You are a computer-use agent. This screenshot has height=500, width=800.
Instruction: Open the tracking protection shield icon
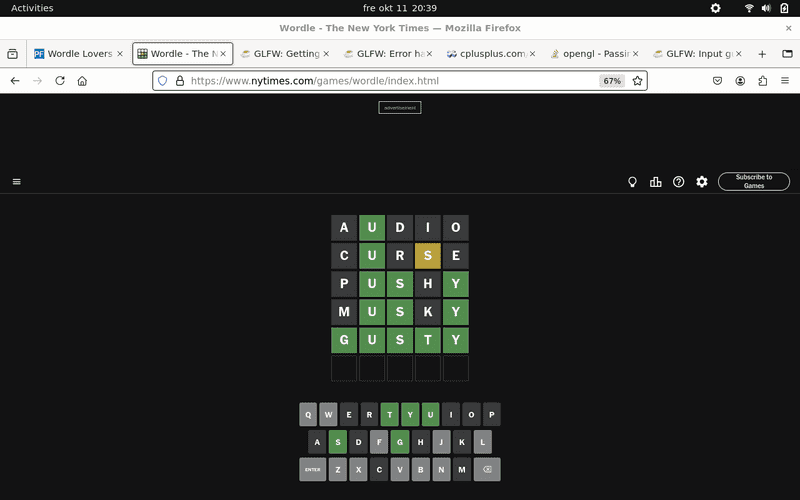[162, 81]
